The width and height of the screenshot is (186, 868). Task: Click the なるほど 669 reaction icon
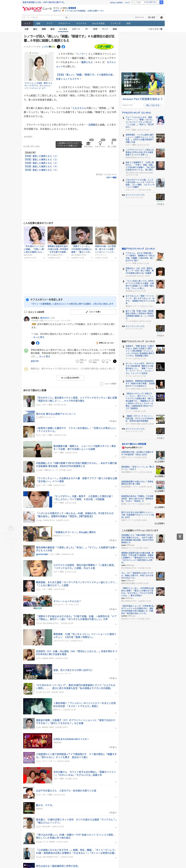point(94,361)
